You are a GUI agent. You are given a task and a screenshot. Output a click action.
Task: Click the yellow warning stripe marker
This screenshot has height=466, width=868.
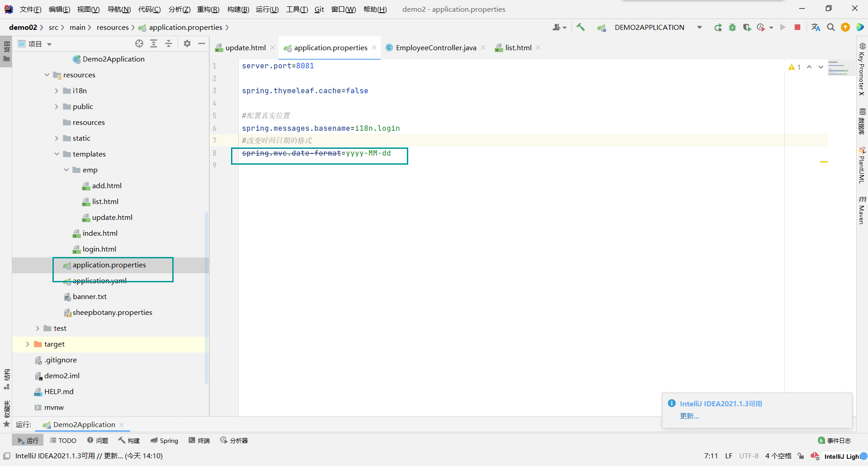[x=824, y=162]
